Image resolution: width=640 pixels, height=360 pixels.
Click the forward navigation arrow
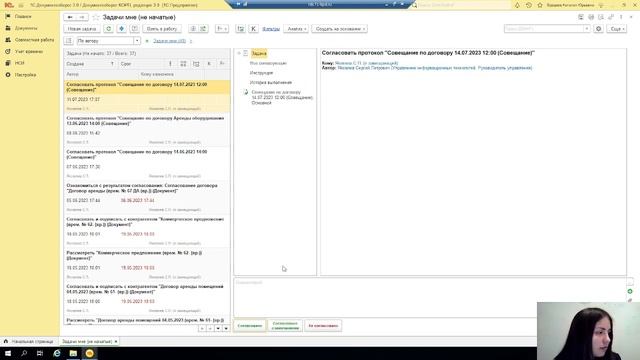[x=82, y=17]
